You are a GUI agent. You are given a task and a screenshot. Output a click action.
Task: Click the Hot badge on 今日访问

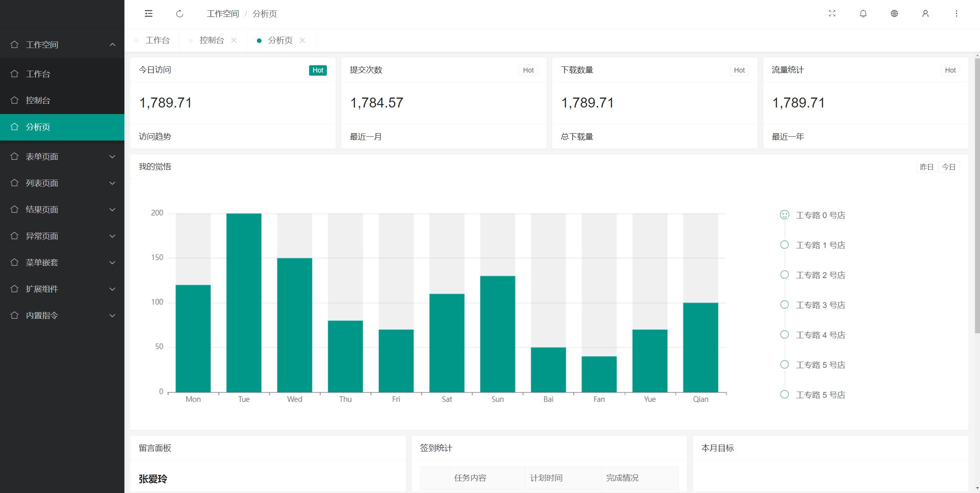[x=318, y=70]
